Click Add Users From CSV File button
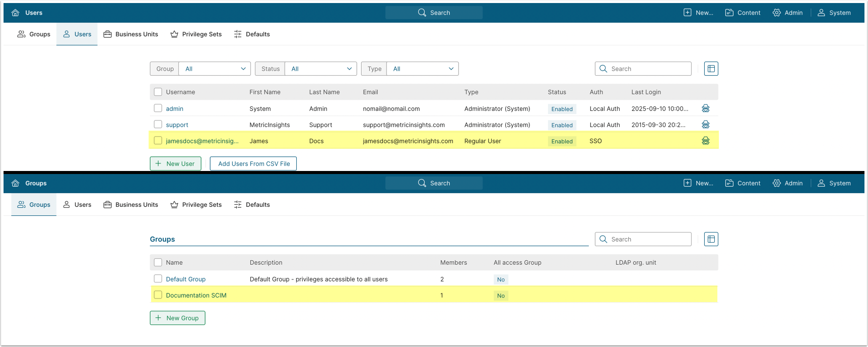Image resolution: width=868 pixels, height=347 pixels. click(x=253, y=163)
